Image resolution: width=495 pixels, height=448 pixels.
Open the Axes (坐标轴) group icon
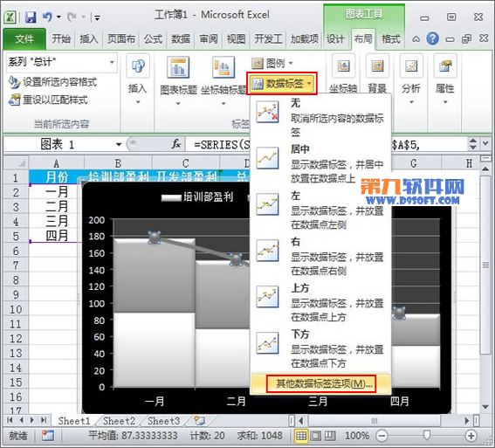[343, 65]
